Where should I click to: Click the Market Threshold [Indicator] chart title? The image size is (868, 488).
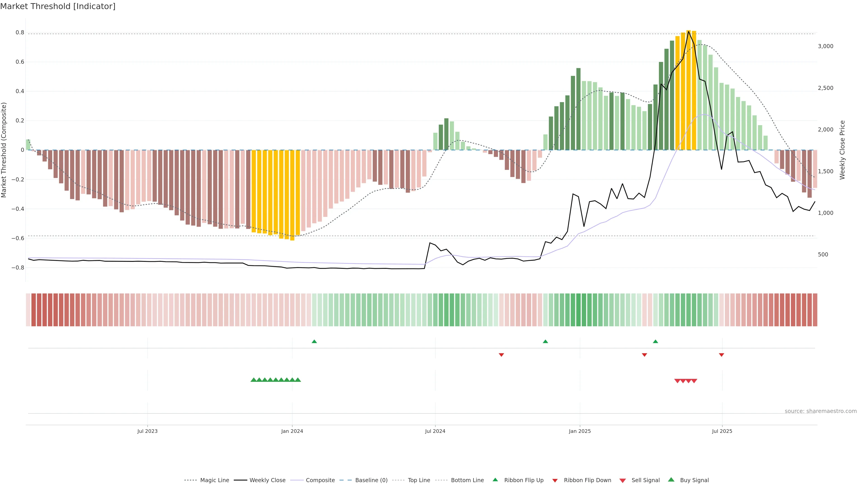tap(58, 6)
